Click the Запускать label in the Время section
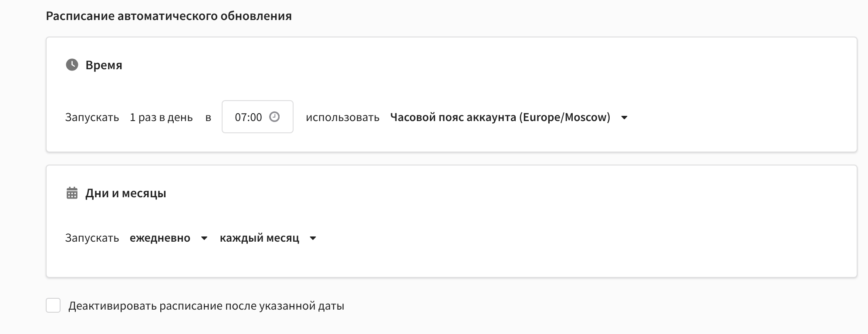Viewport: 868px width, 334px height. point(92,117)
